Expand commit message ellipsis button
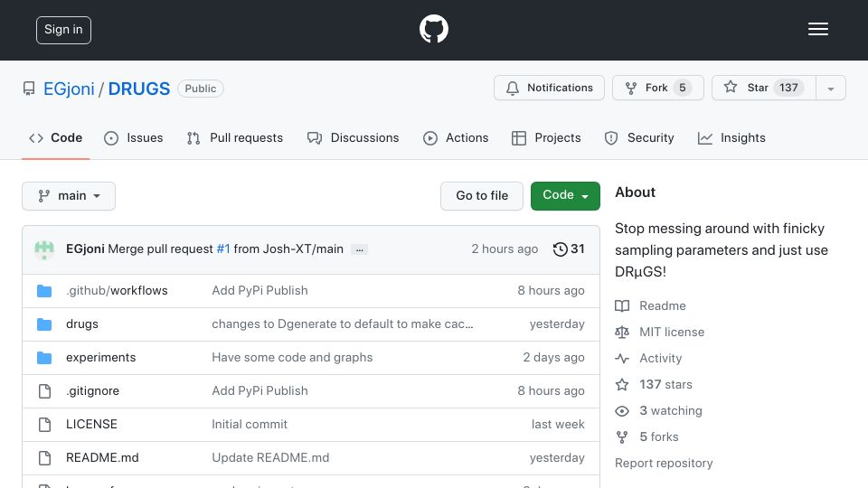868x488 pixels. 359,249
